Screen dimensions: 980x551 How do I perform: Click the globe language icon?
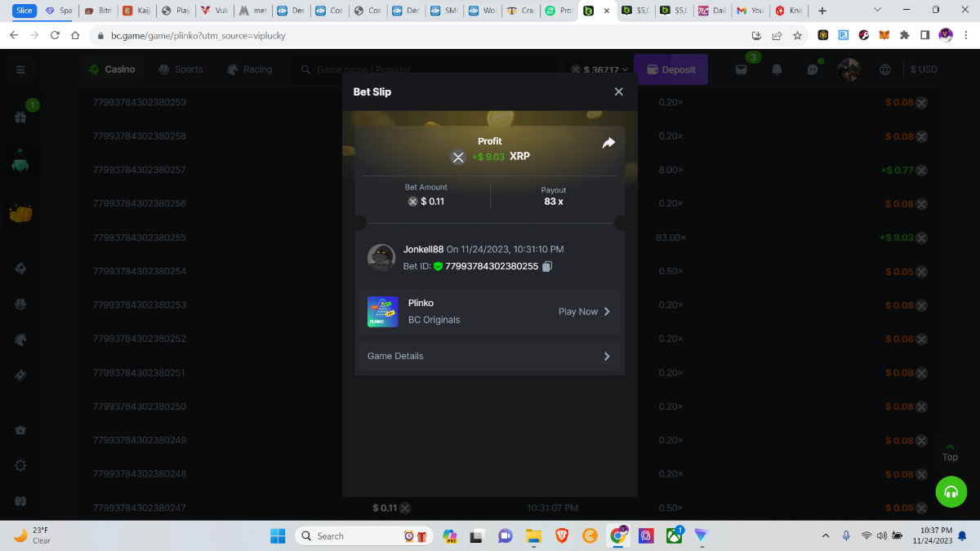[884, 69]
